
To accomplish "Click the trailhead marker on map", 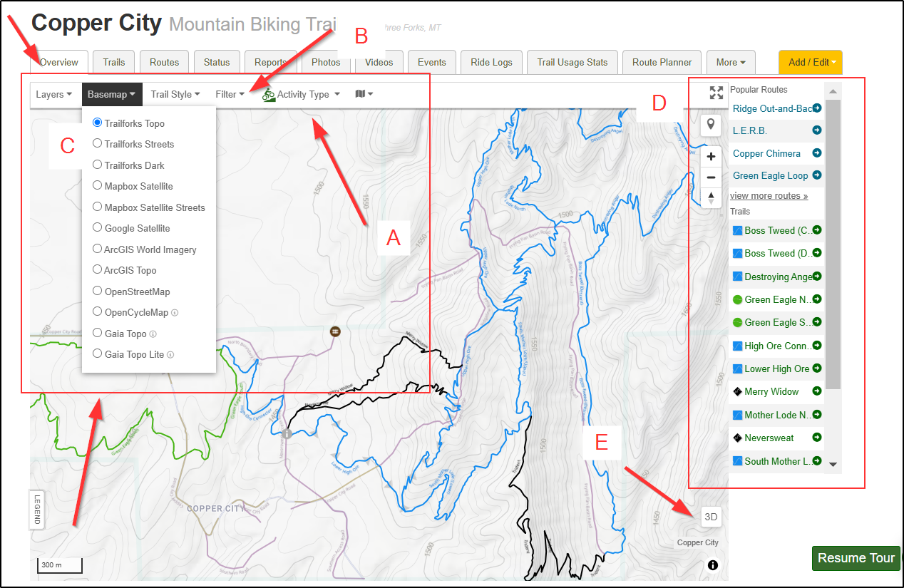I will pos(334,332).
